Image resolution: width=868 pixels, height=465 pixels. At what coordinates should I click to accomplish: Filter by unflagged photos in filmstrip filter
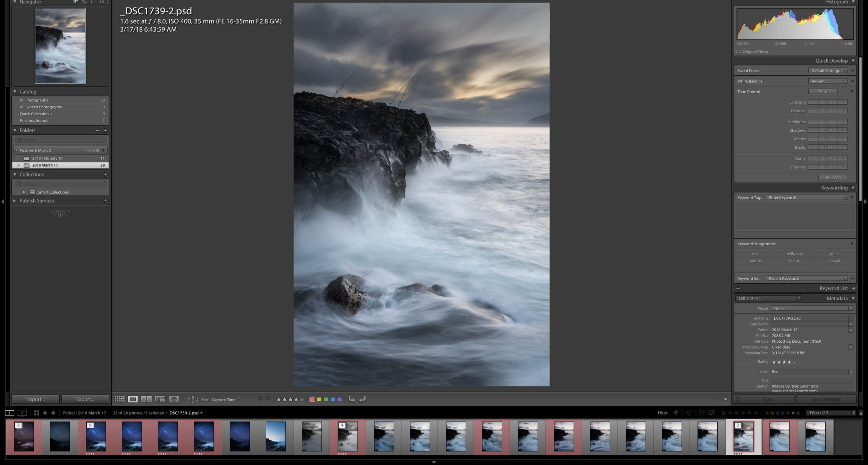(x=683, y=413)
